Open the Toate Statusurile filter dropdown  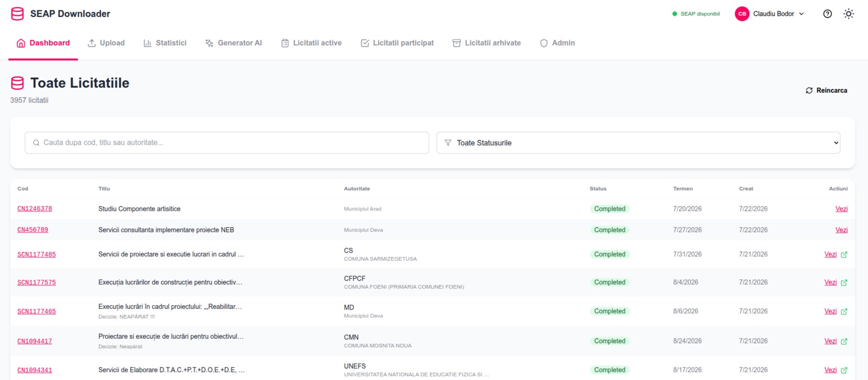click(639, 143)
